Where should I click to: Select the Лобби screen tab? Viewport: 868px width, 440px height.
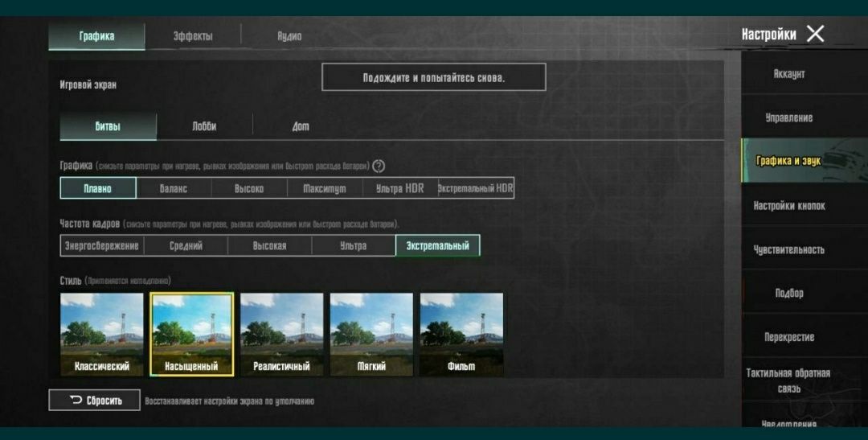pyautogui.click(x=204, y=126)
